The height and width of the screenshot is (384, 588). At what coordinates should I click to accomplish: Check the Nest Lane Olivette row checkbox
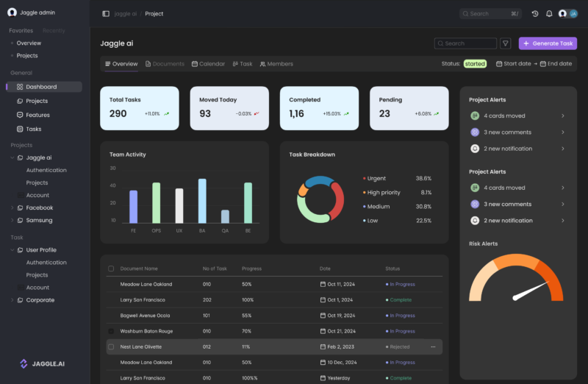[x=111, y=346]
